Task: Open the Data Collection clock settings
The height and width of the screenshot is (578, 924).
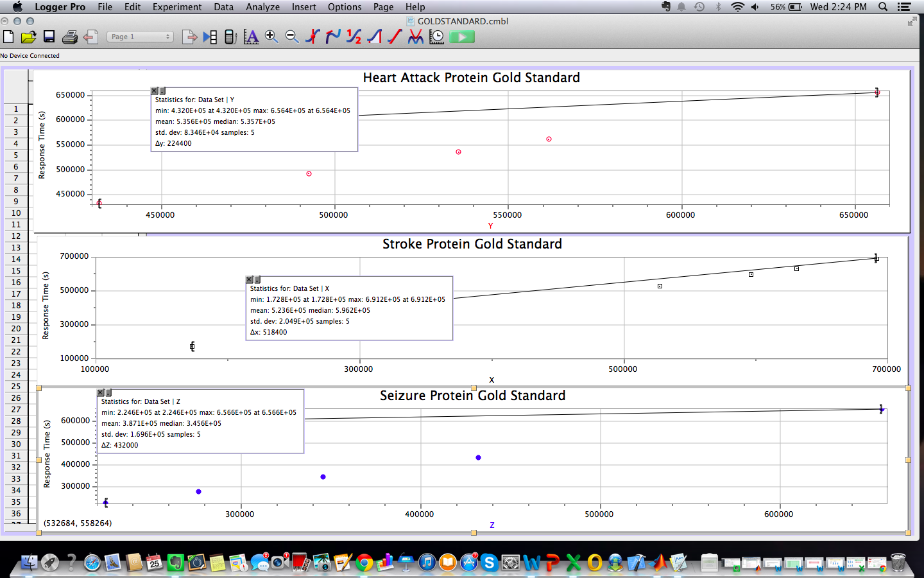Action: (436, 37)
